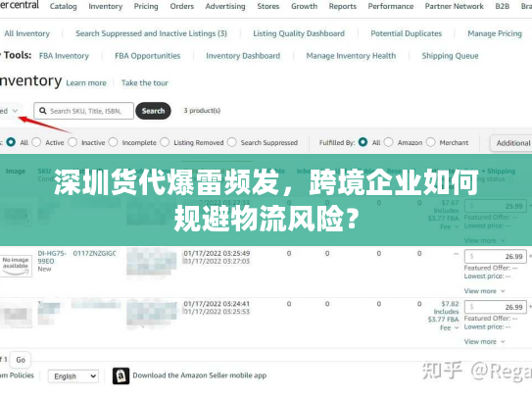This screenshot has width=532, height=400.
Task: Select the Search Suppressed radio button
Action: (232, 142)
